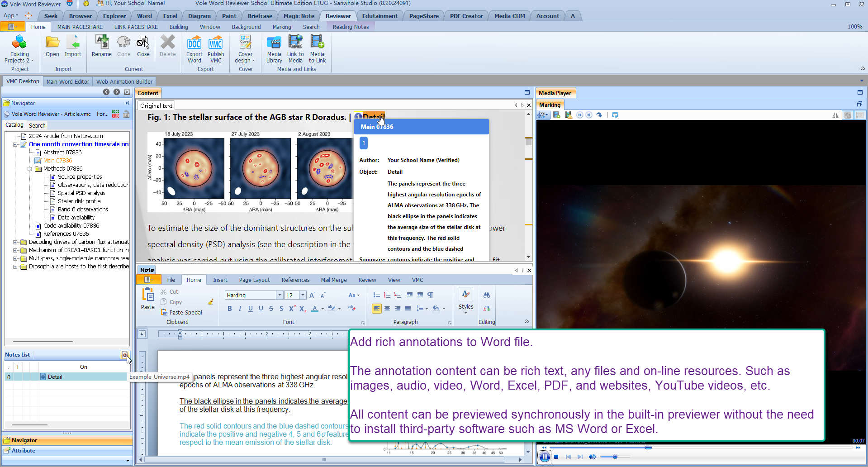Mute the media player volume icon
Viewport: 868px width, 467px height.
pos(592,457)
